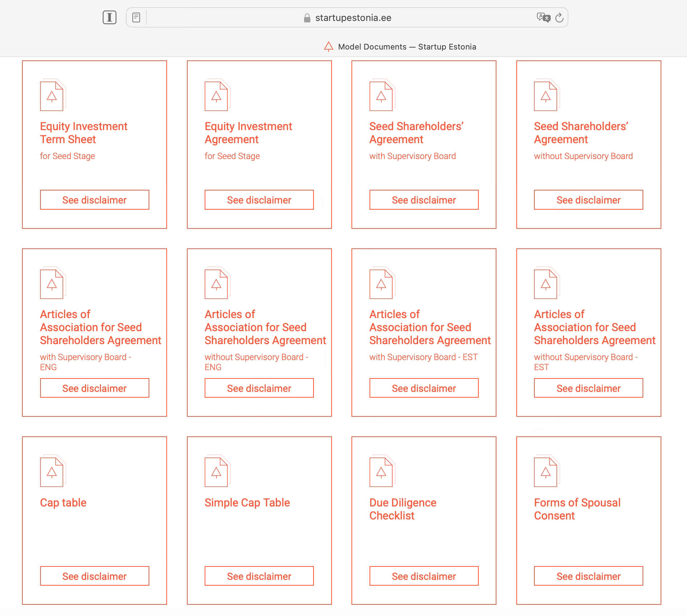Image resolution: width=687 pixels, height=616 pixels.
Task: See disclaimer for Seed Shareholders' Agreement with Supervisory Board
Action: pos(424,200)
